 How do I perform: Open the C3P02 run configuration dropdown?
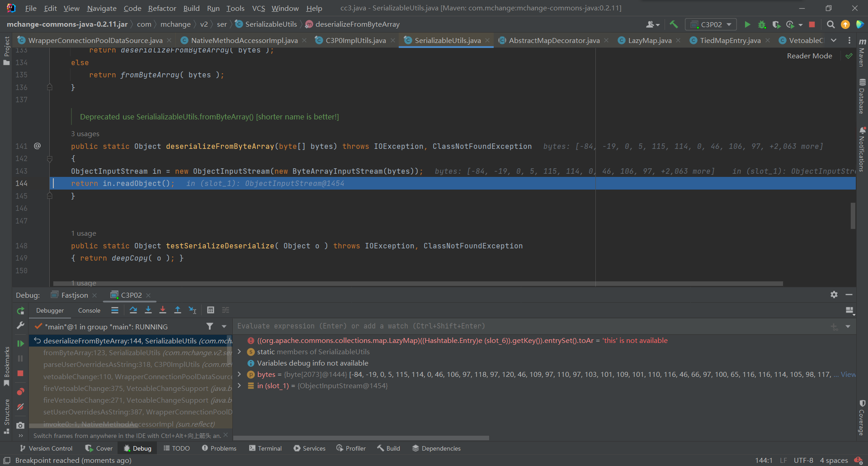coord(711,24)
